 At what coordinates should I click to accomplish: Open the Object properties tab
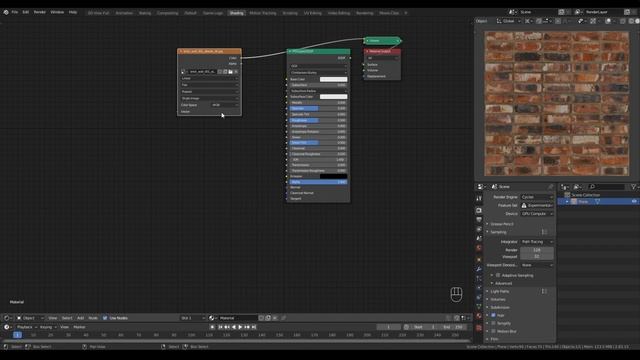coord(479,259)
